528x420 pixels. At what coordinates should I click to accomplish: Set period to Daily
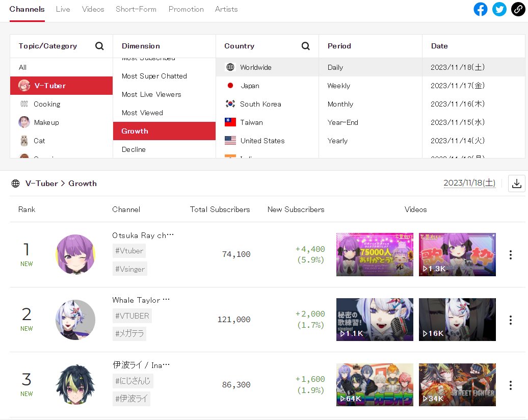pyautogui.click(x=371, y=67)
